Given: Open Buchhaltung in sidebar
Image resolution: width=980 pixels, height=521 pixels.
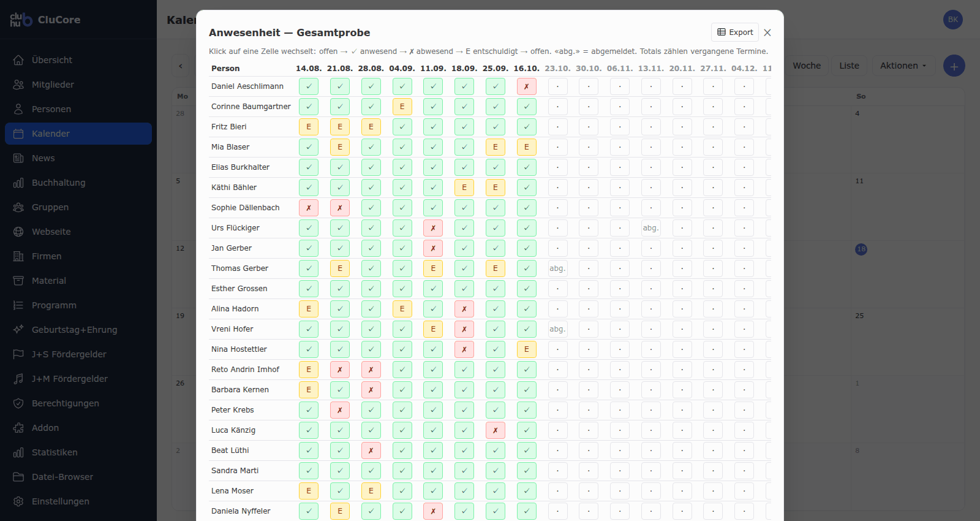Looking at the screenshot, I should pyautogui.click(x=78, y=183).
